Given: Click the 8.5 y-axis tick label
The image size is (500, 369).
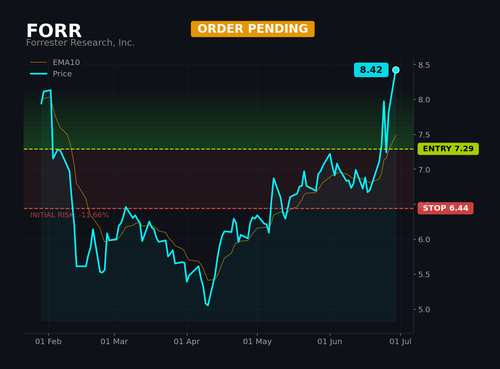Looking at the screenshot, I should [x=424, y=65].
